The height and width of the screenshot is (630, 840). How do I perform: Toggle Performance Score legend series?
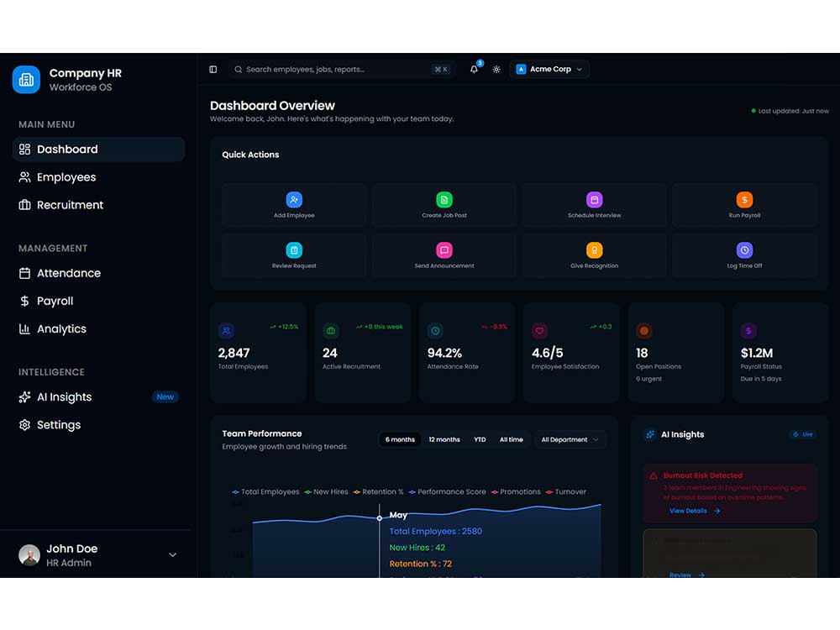point(448,491)
